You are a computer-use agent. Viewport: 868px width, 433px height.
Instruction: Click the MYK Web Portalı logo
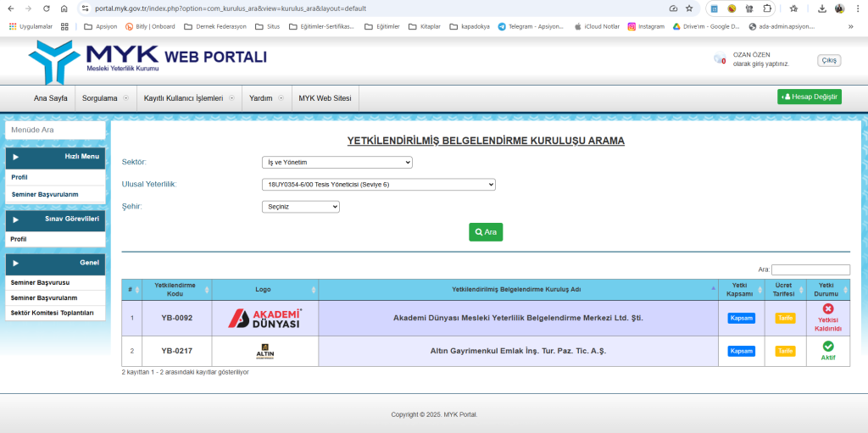coord(147,60)
